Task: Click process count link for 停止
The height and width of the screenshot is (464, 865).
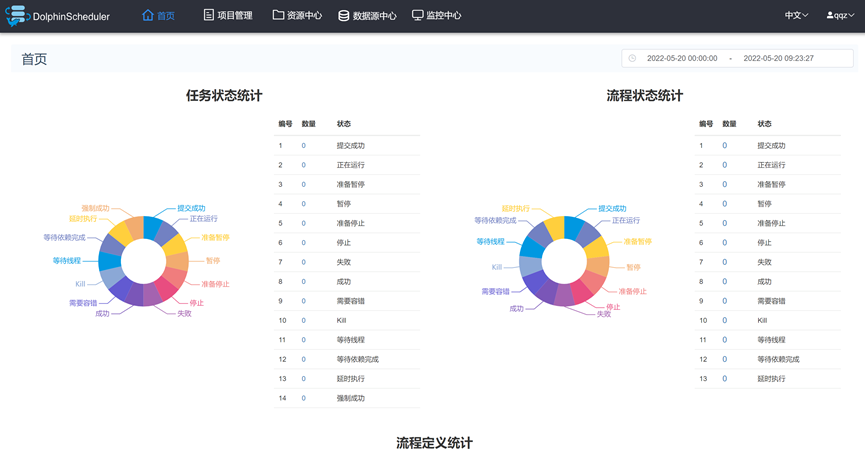Action: tap(724, 243)
